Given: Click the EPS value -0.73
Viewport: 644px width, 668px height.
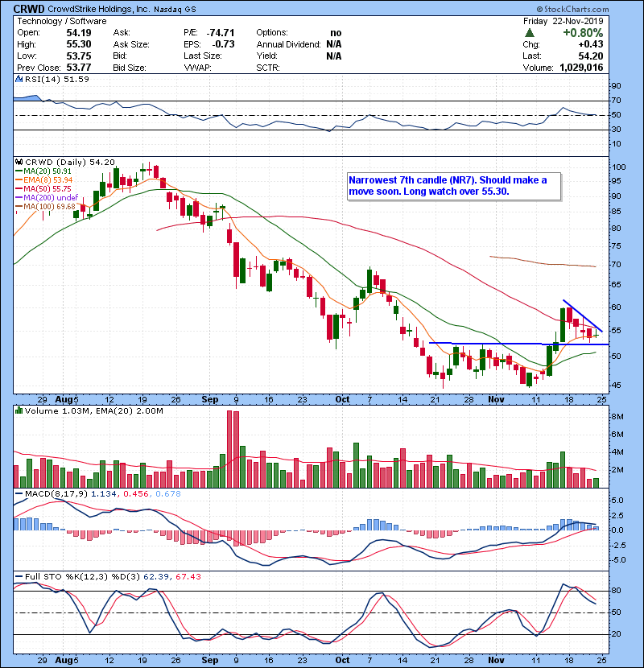Looking at the screenshot, I should tap(223, 44).
